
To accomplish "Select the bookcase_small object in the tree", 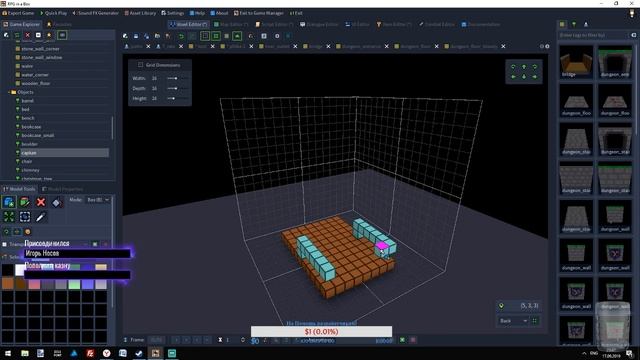I will tap(38, 136).
